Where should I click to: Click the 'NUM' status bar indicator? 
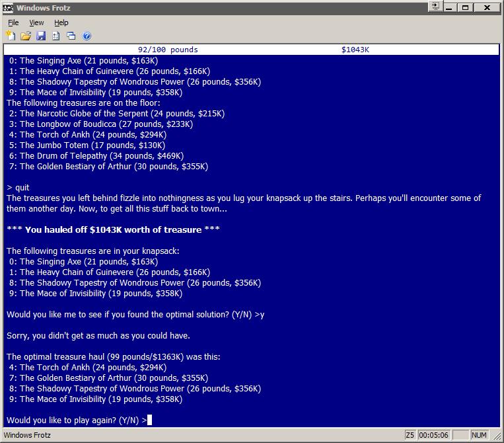[x=479, y=435]
